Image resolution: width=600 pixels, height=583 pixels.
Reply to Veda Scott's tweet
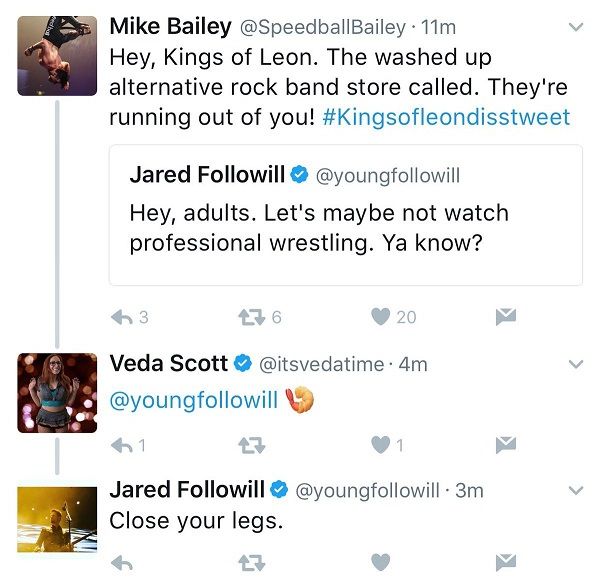(121, 444)
